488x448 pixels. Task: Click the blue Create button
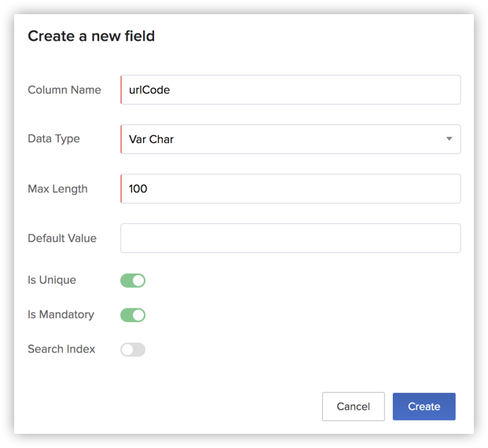[424, 406]
